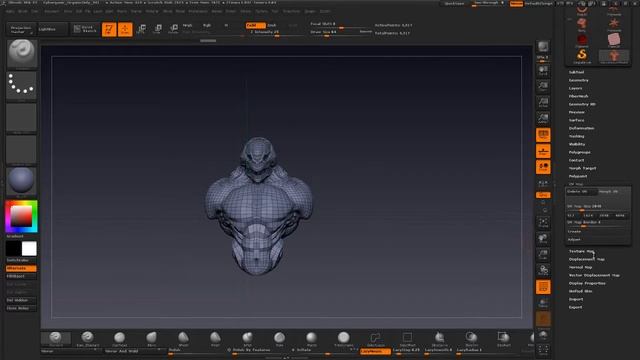Screen dimensions: 640x360
Task: Select the white secondary color swatch
Action: pos(29,249)
